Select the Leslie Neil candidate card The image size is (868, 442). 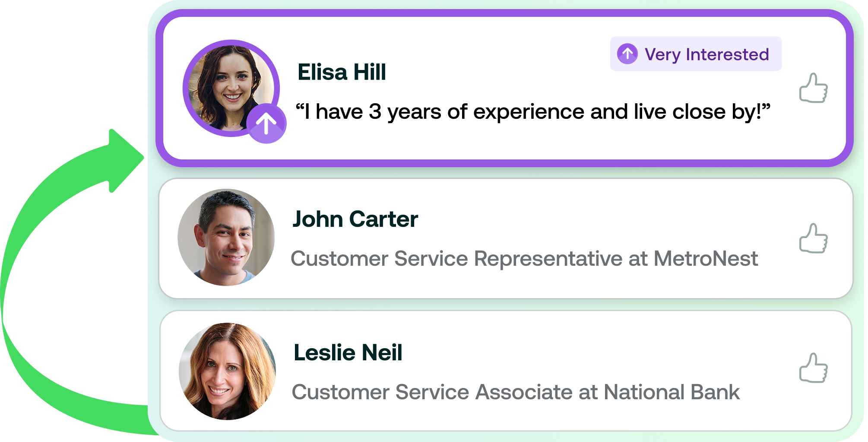click(506, 371)
